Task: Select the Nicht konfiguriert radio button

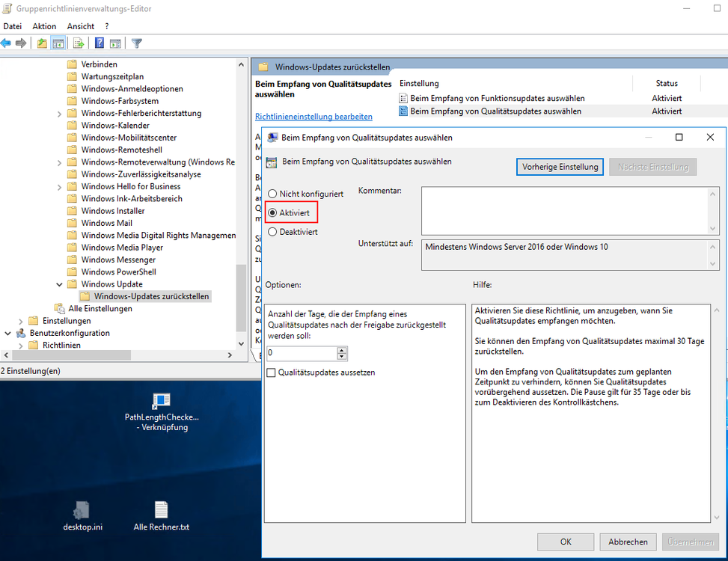Action: 272,194
